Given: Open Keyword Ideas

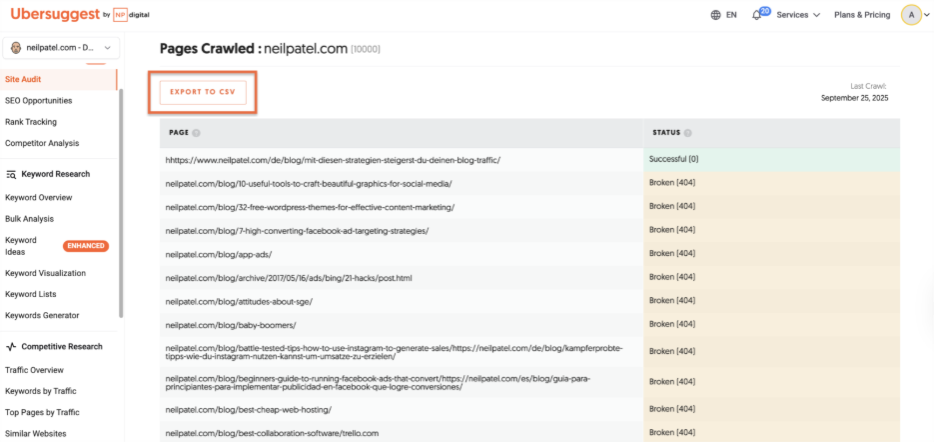Looking at the screenshot, I should [21, 246].
